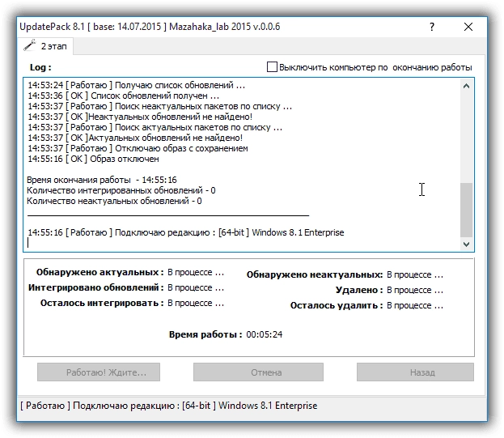
Task: Select the 2 этап tab
Action: pyautogui.click(x=45, y=46)
